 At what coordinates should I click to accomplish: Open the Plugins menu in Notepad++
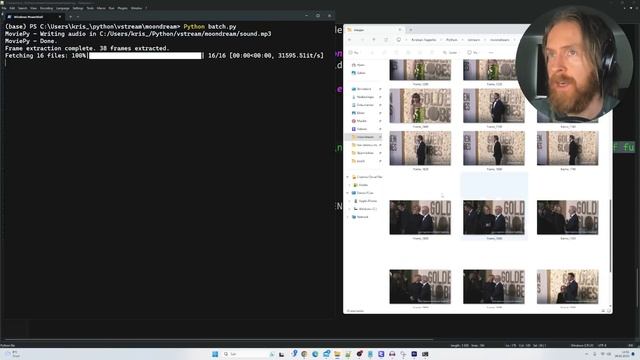coord(122,8)
